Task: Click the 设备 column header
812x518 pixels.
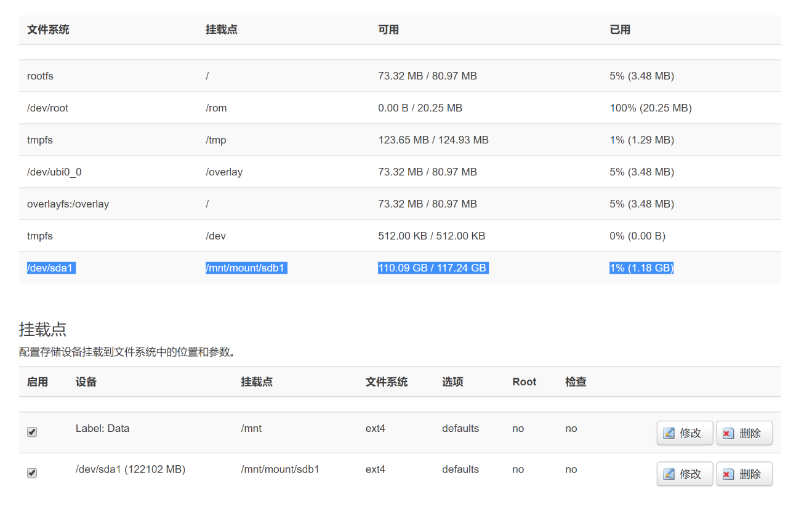Action: click(86, 382)
